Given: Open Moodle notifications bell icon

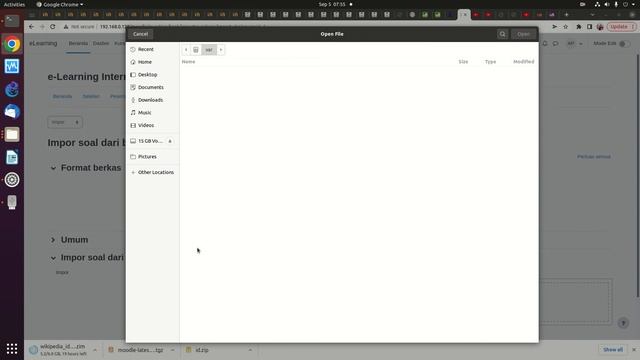Looking at the screenshot, I should tap(545, 43).
